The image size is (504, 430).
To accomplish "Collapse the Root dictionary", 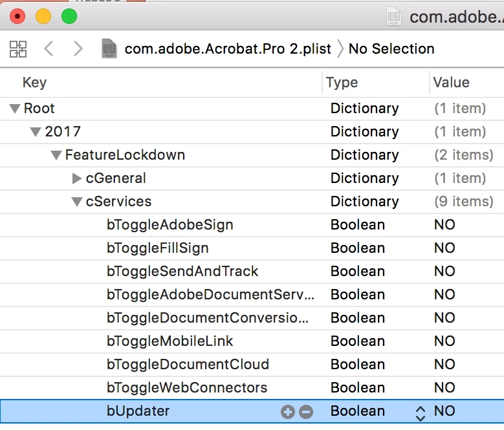I will [x=15, y=108].
